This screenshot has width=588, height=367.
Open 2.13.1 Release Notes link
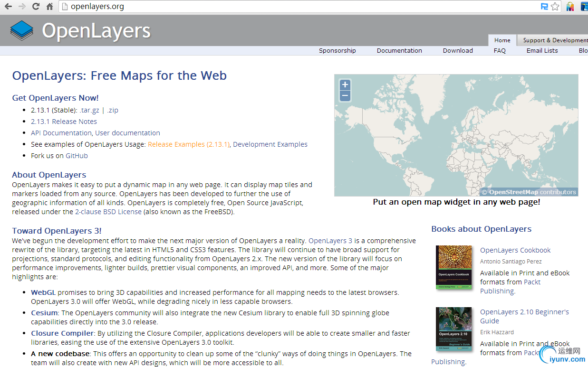point(64,122)
